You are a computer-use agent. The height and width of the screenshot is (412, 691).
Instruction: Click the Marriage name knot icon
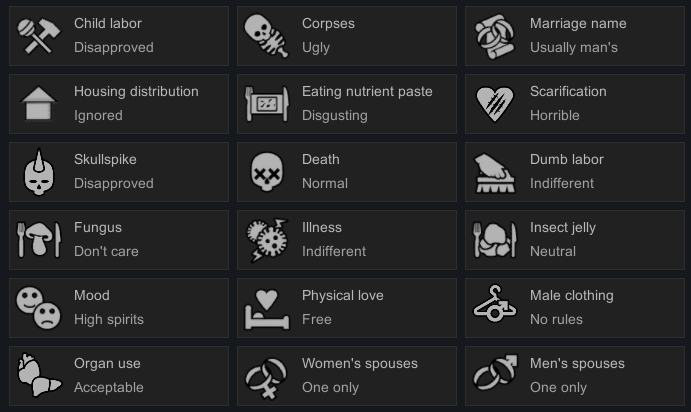tap(496, 35)
